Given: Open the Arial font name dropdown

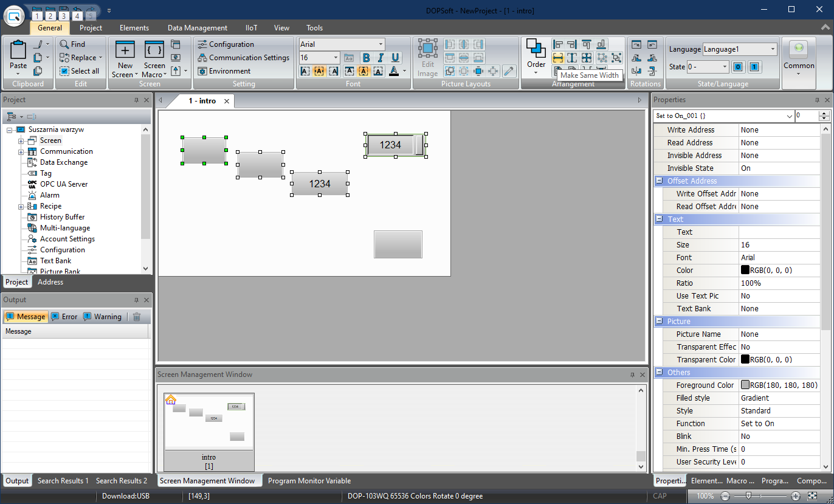Looking at the screenshot, I should 381,44.
